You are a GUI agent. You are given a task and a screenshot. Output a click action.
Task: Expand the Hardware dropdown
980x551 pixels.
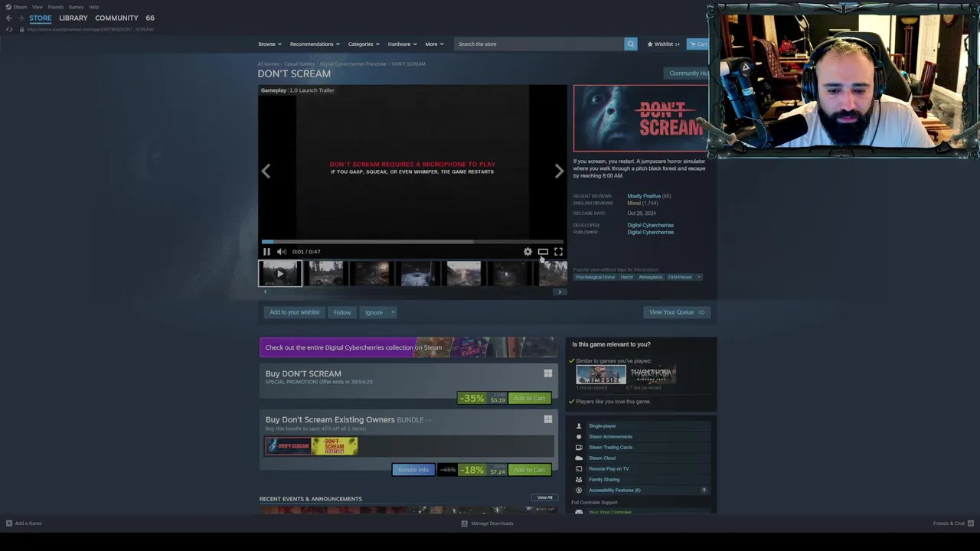tap(402, 44)
